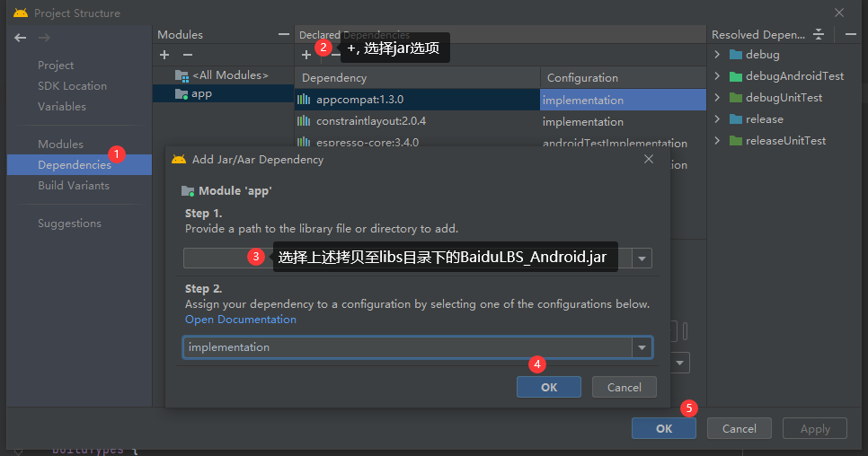The image size is (868, 456).
Task: Select the All Modules entry
Action: [x=223, y=75]
